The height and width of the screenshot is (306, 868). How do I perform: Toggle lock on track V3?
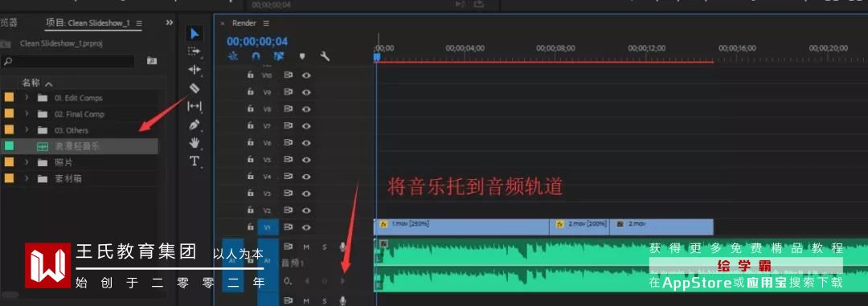[251, 194]
